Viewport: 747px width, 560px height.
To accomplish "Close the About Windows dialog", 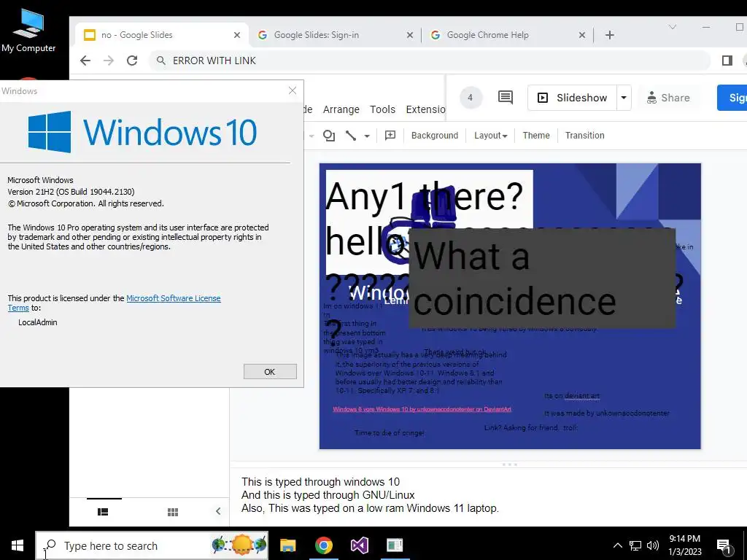I will click(x=293, y=90).
